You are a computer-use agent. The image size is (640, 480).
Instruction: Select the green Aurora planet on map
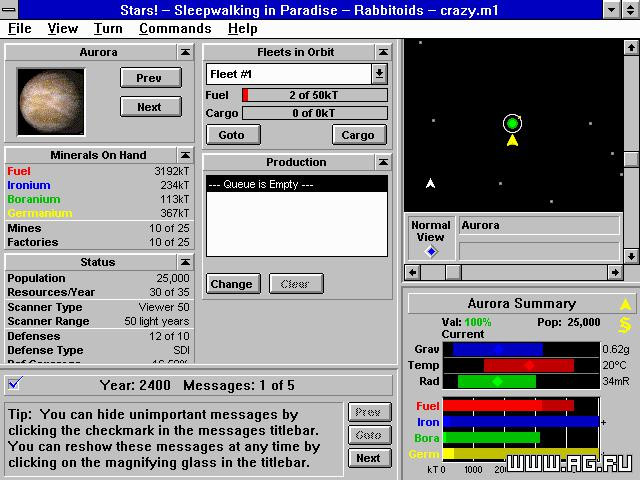[x=512, y=123]
